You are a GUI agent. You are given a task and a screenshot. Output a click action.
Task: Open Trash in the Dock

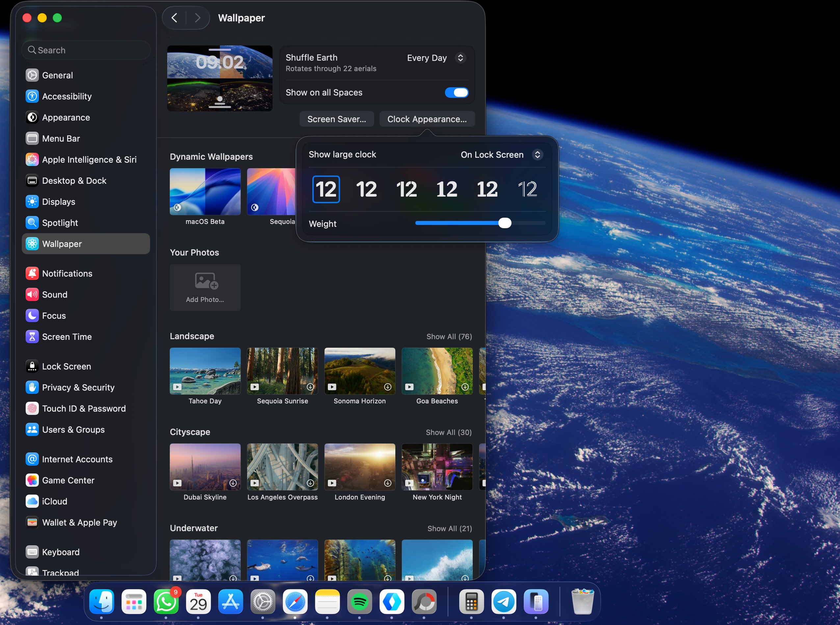583,602
